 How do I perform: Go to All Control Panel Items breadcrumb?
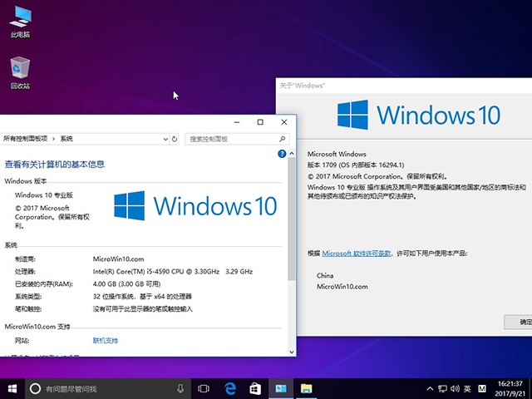point(26,139)
